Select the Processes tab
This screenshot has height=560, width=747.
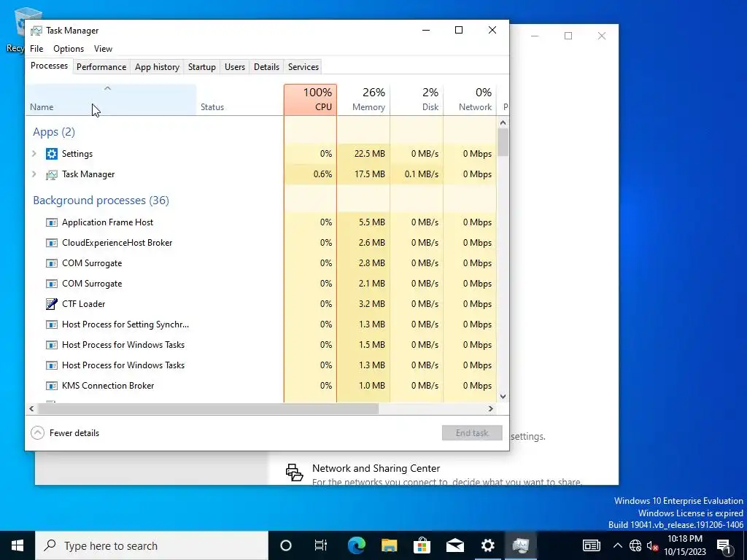pos(49,66)
